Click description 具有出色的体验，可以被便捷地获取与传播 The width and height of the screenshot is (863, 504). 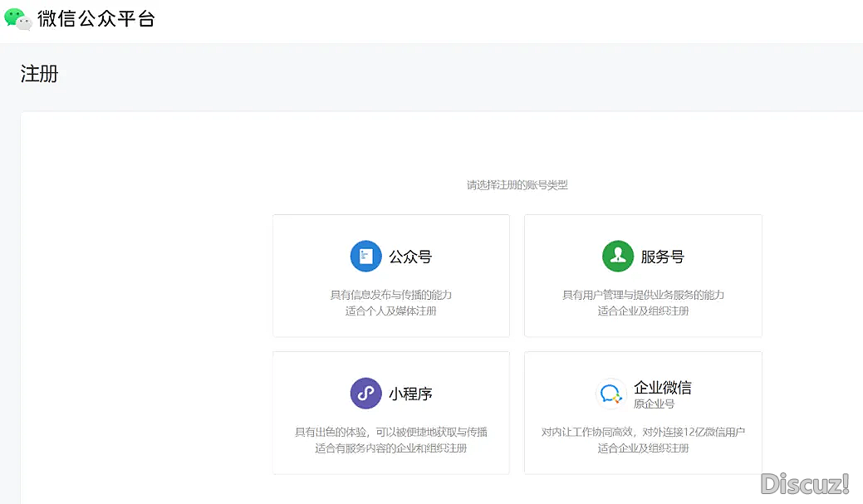tap(390, 432)
